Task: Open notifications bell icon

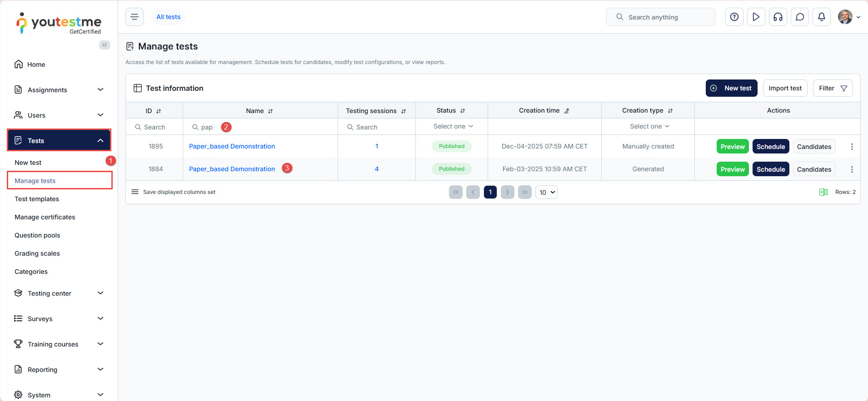Action: click(821, 17)
